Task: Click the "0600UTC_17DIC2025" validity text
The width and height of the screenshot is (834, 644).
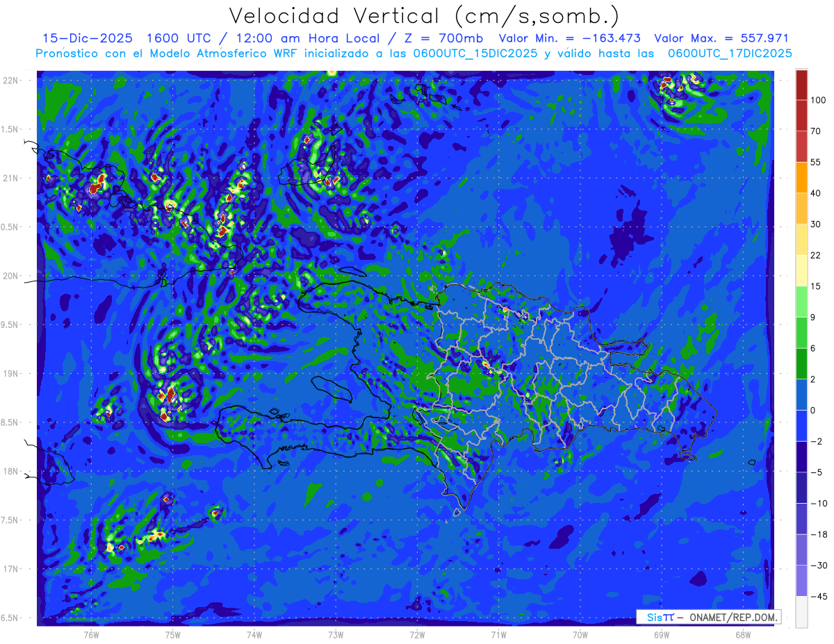Action: [x=730, y=53]
